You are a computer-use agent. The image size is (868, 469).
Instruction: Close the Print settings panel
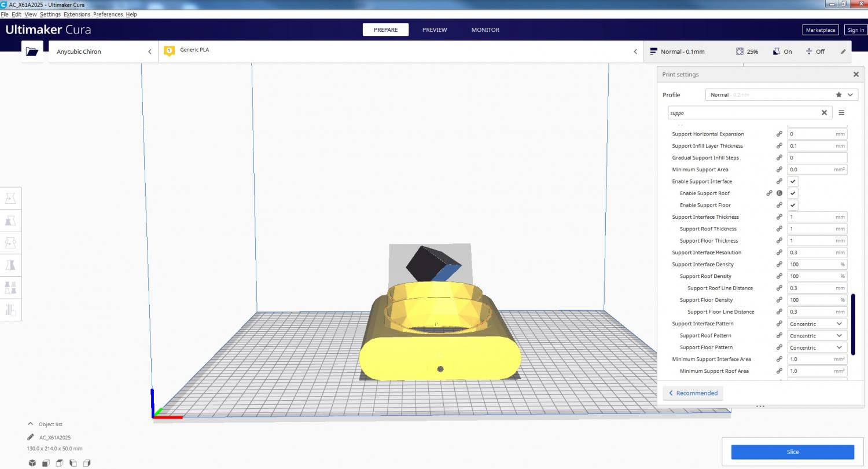(x=856, y=75)
